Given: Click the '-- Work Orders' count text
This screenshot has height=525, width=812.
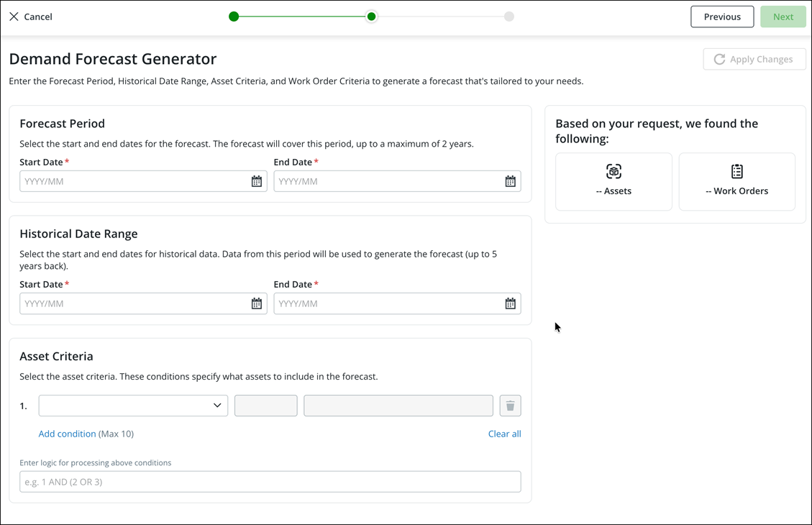Looking at the screenshot, I should click(737, 191).
